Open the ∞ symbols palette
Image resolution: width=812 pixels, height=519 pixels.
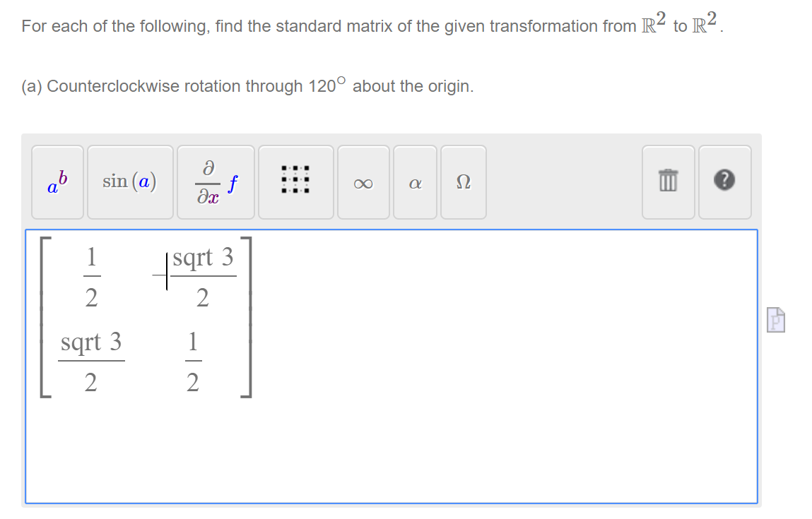pyautogui.click(x=363, y=181)
